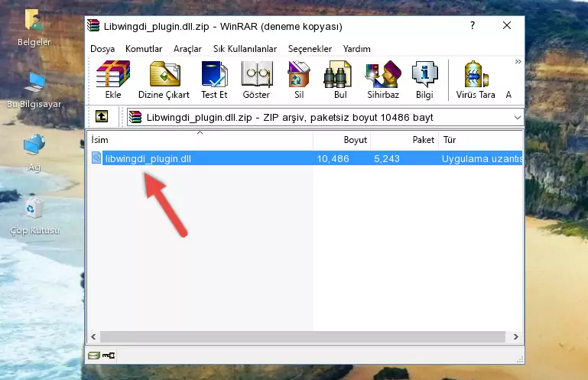The image size is (588, 380).
Task: Click the WinRAR help question mark button
Action: click(x=472, y=26)
